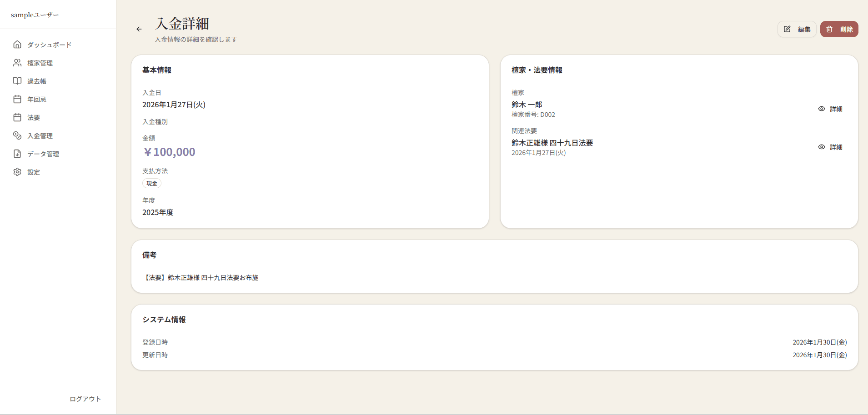Click the gear icon for 設定
Screen dimensions: 868x415
point(17,172)
